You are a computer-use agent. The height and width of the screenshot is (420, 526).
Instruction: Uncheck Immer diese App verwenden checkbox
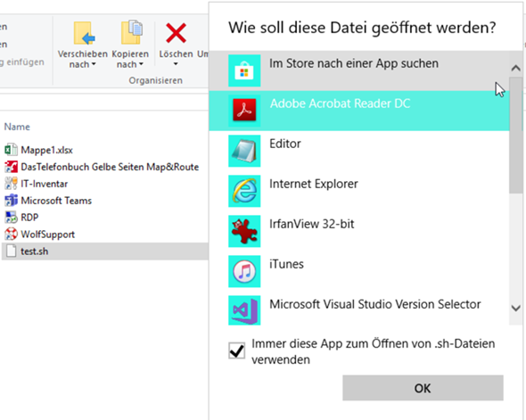tap(236, 351)
